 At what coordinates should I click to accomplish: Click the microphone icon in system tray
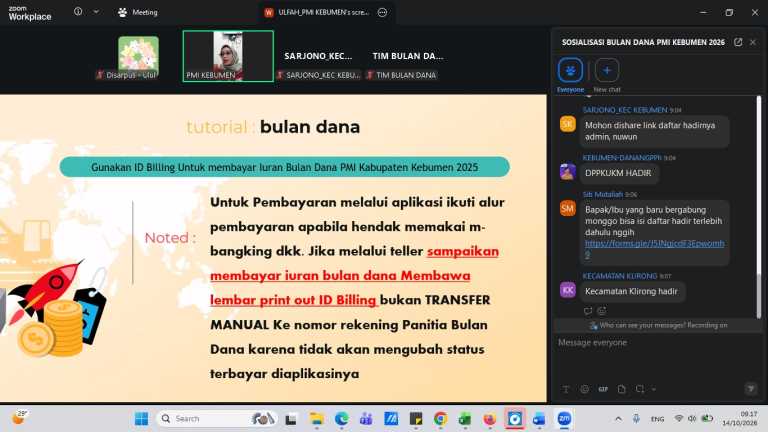click(x=636, y=419)
